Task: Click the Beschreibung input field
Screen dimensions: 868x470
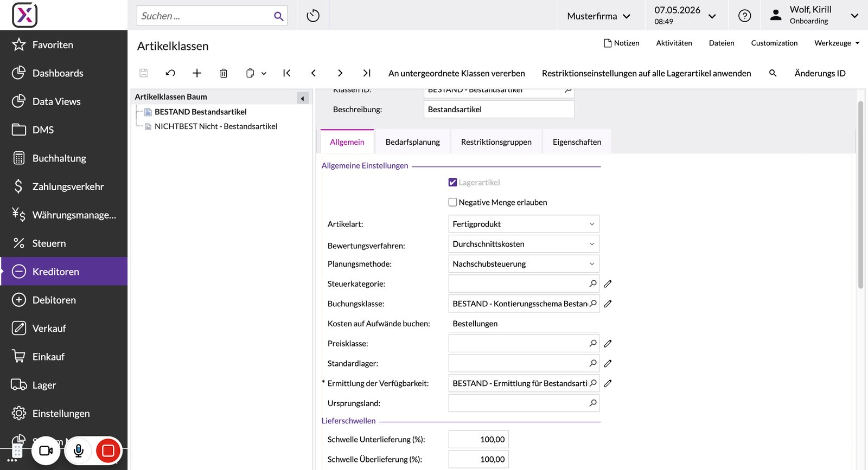Action: tap(499, 110)
